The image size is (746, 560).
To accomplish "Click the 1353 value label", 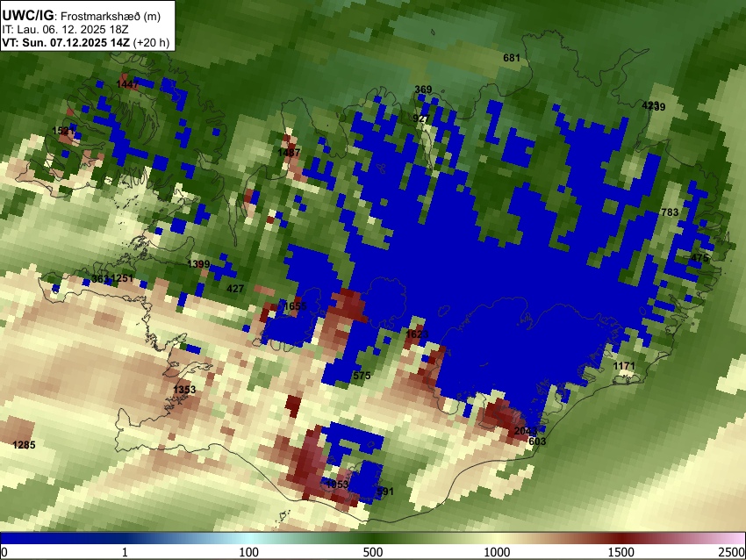I will [184, 390].
